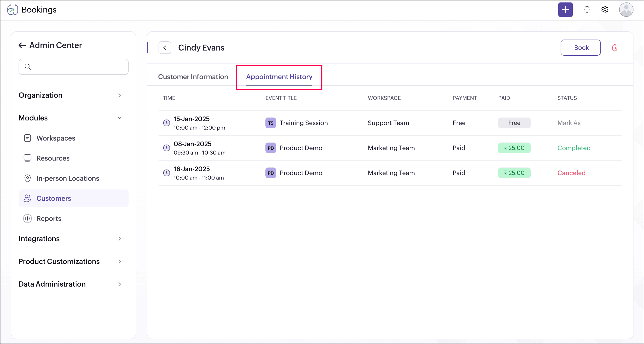644x344 pixels.
Task: Click PD badge in 08-Jan-2025 row
Action: coord(271,148)
